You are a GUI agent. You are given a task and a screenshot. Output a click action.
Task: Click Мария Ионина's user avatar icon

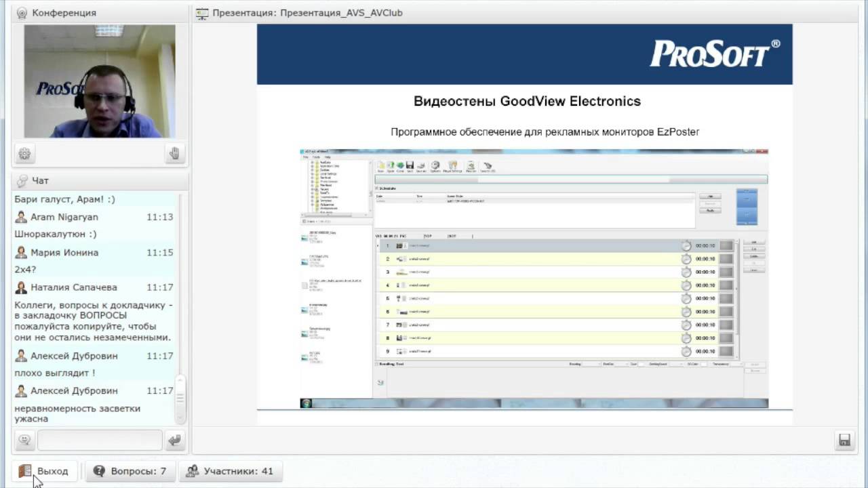(21, 252)
